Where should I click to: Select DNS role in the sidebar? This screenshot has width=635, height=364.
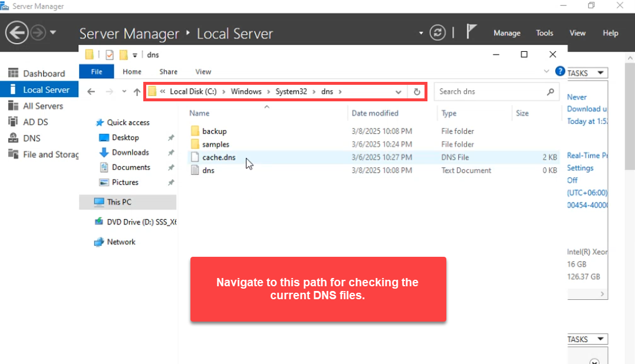pos(40,138)
